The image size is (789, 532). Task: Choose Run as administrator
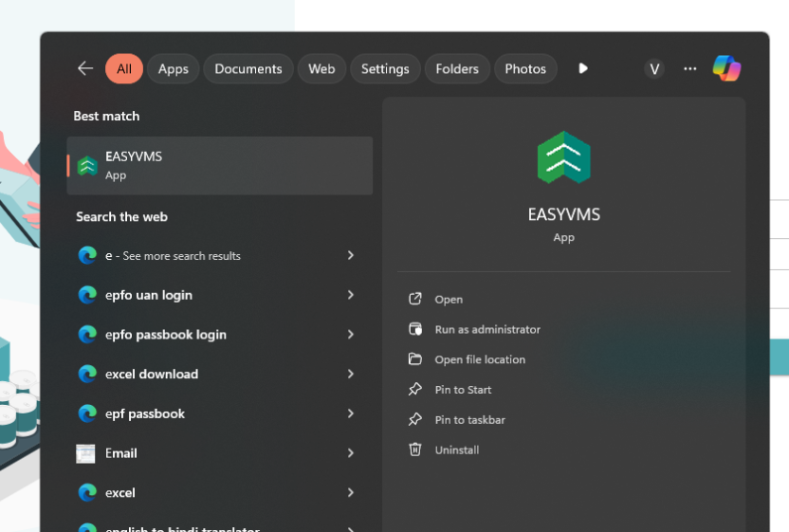pyautogui.click(x=487, y=330)
